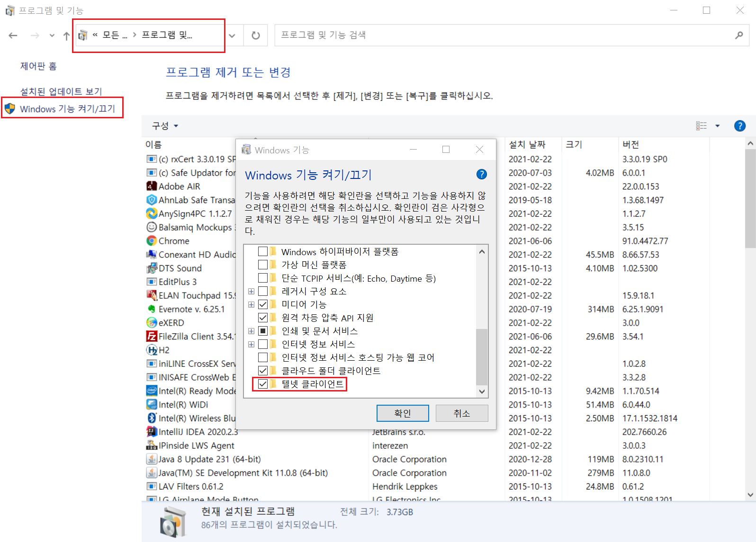This screenshot has height=542, width=756.
Task: Click the LAV Filters icon
Action: 152,486
